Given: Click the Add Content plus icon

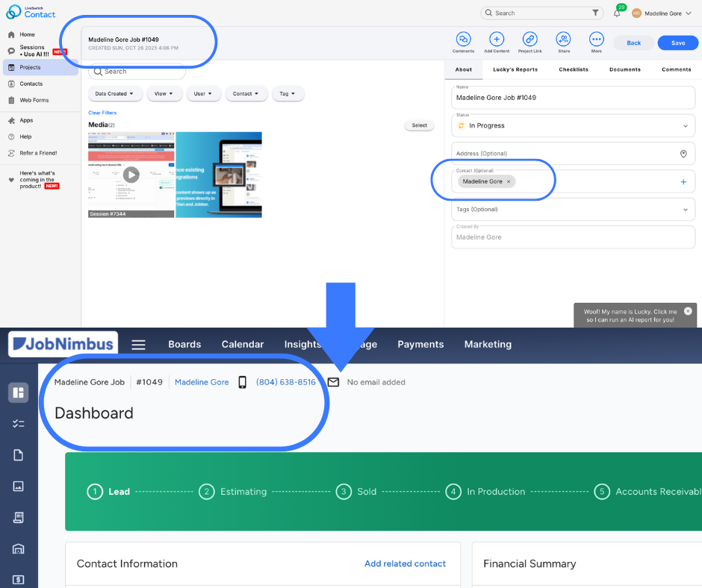Looking at the screenshot, I should pyautogui.click(x=497, y=40).
